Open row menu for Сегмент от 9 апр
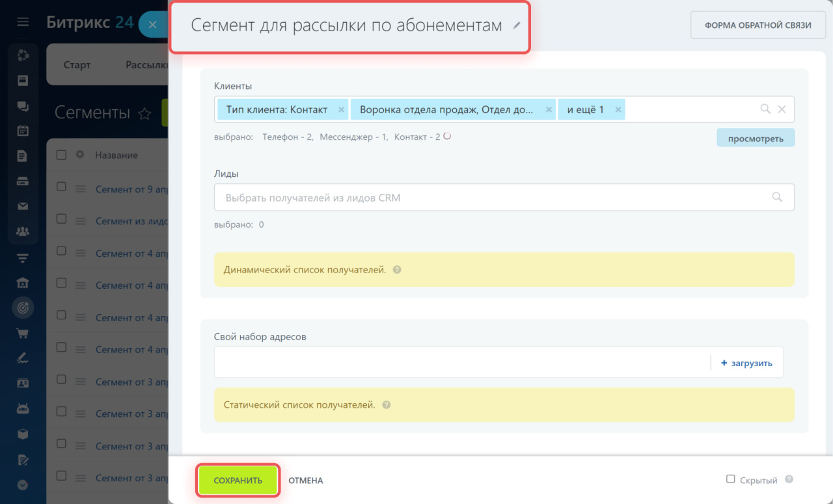Screen dimensions: 833x504 click(x=81, y=189)
